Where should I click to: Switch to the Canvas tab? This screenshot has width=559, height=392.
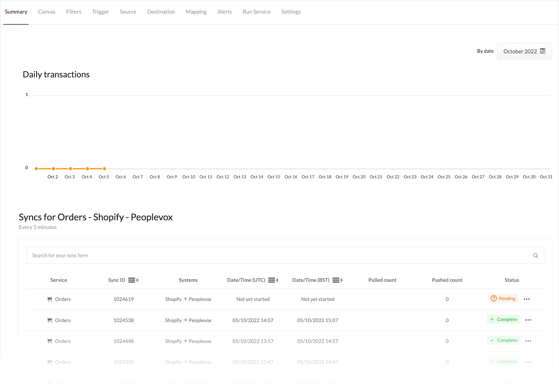tap(46, 12)
